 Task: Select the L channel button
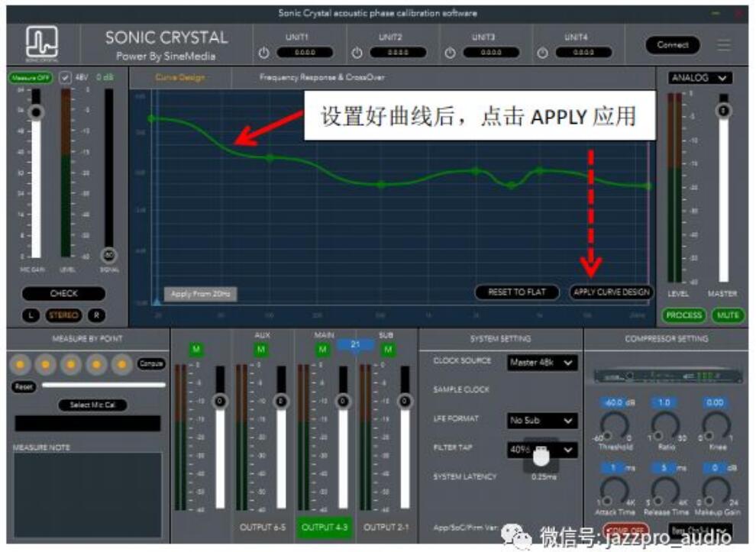point(31,315)
